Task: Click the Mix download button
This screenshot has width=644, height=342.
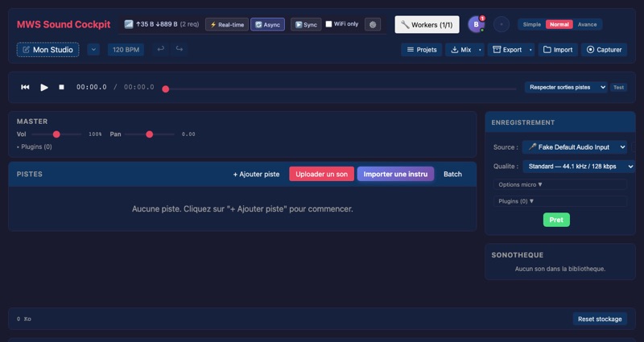Action: 460,50
